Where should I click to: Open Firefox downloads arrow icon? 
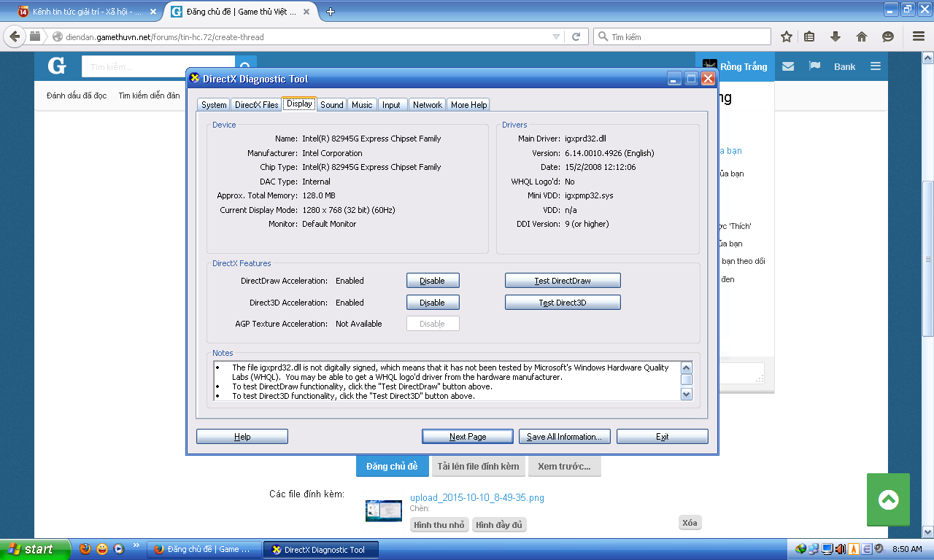[835, 36]
